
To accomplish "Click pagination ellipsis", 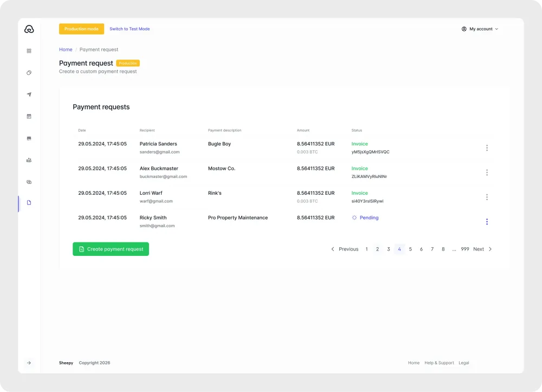I will click(454, 249).
